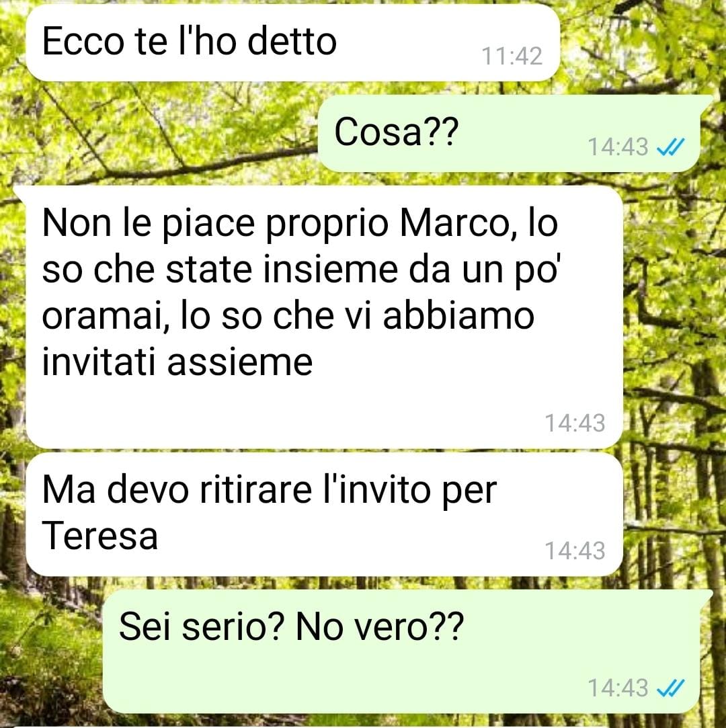The width and height of the screenshot is (726, 728).
Task: Tap the 'Ecco te l'ho detto' message bubble
Action: [293, 43]
